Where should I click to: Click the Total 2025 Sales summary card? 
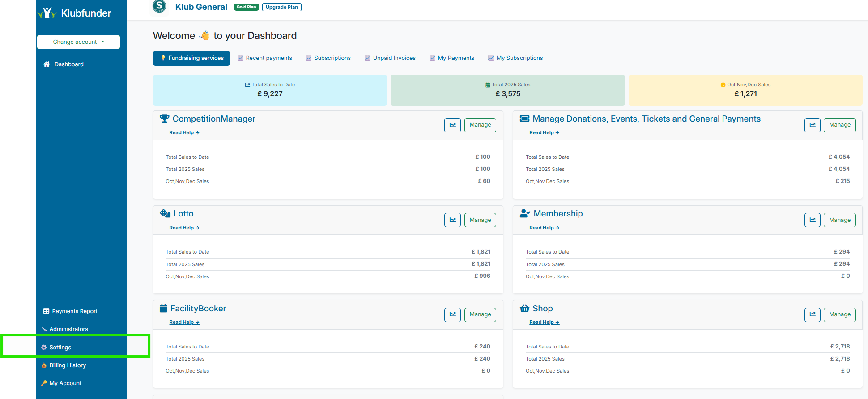click(x=508, y=90)
